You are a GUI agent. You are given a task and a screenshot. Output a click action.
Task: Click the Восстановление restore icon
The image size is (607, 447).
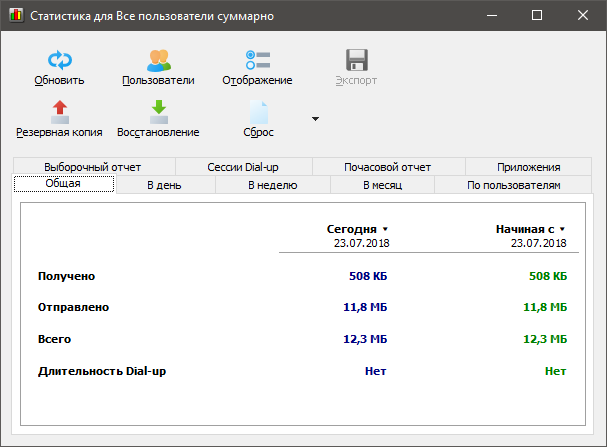pos(159,112)
